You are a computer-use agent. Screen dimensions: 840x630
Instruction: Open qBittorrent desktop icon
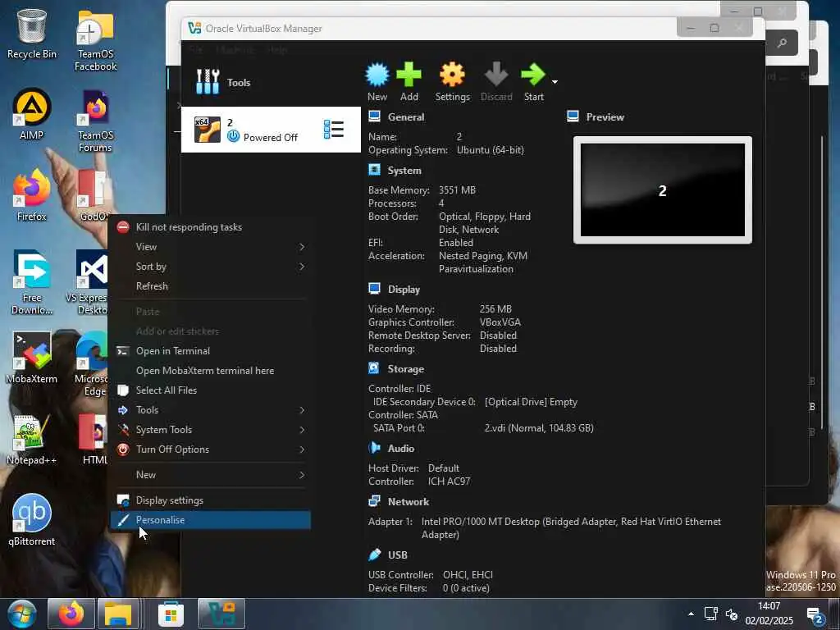click(32, 520)
